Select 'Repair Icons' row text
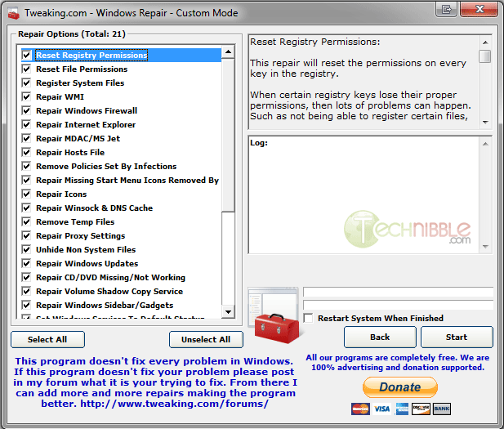Viewport: 504px width, 429px height. point(61,194)
